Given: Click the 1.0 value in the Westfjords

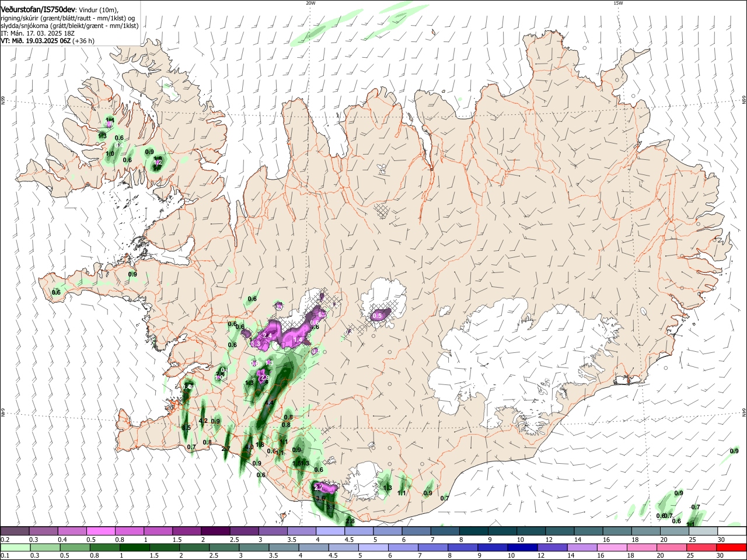Looking at the screenshot, I should click(x=110, y=154).
